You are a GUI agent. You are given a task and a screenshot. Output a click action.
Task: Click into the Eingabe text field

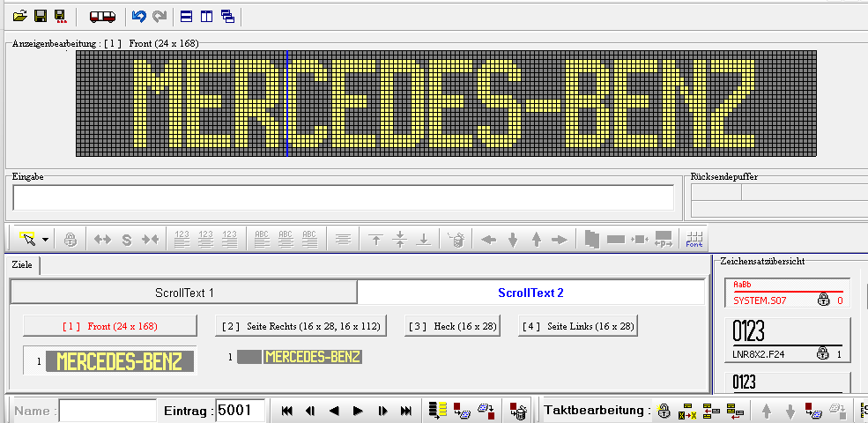coord(343,197)
